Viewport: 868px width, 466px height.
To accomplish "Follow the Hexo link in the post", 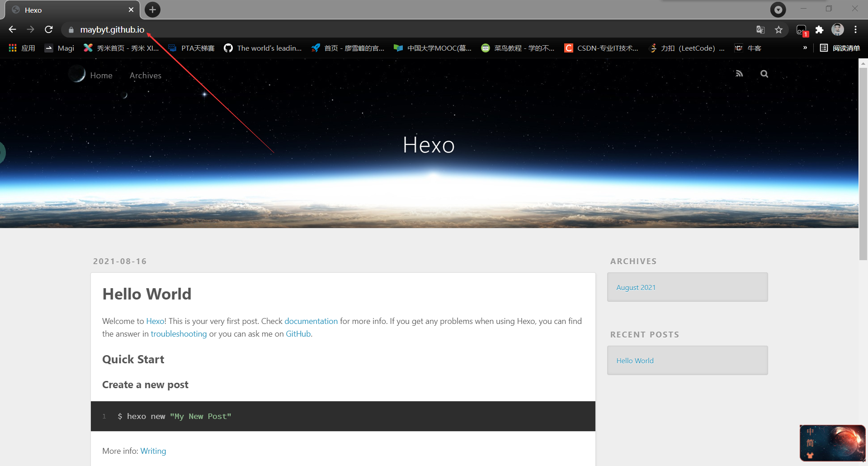I will pyautogui.click(x=155, y=321).
